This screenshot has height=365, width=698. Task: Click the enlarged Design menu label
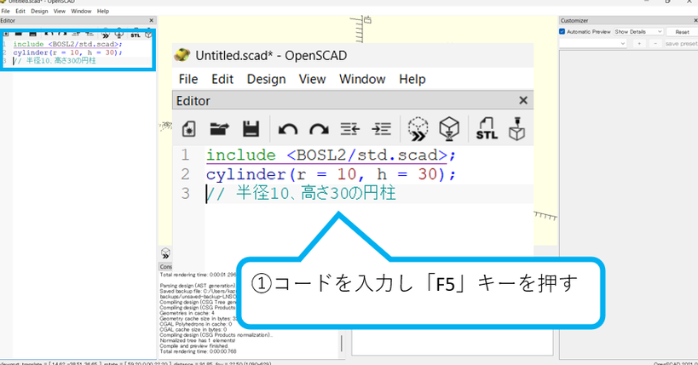coord(266,79)
